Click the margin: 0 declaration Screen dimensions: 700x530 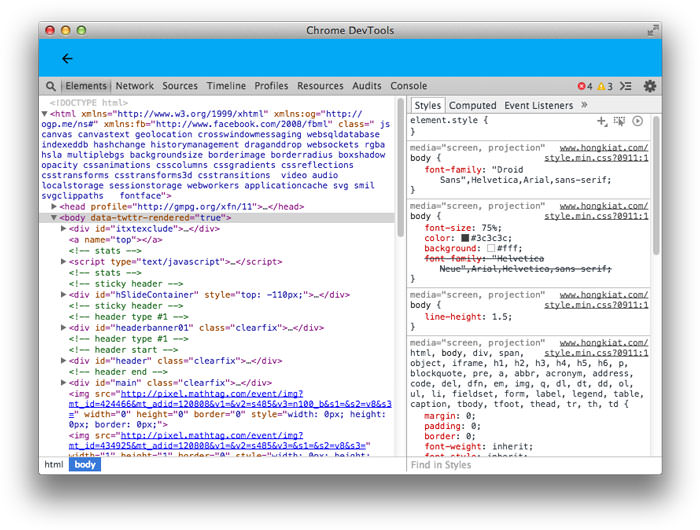(450, 416)
